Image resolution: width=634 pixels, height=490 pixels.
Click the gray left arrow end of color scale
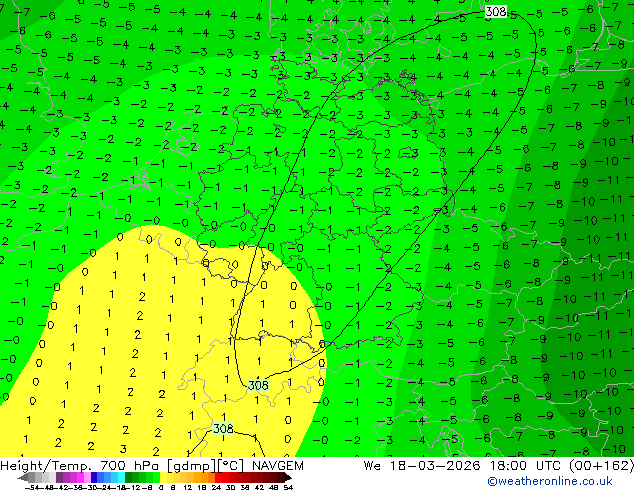click(23, 477)
